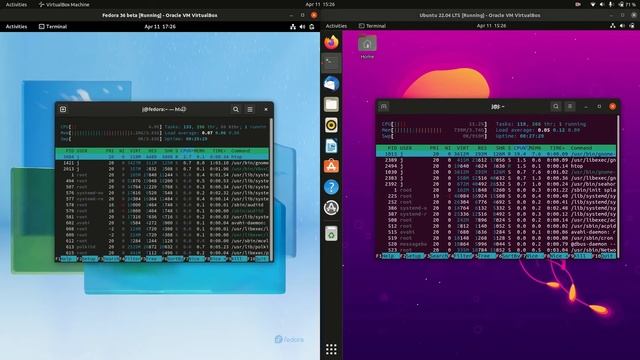Open the Terminal app menu in Fedora top bar
640x360 pixels.
pos(53,27)
